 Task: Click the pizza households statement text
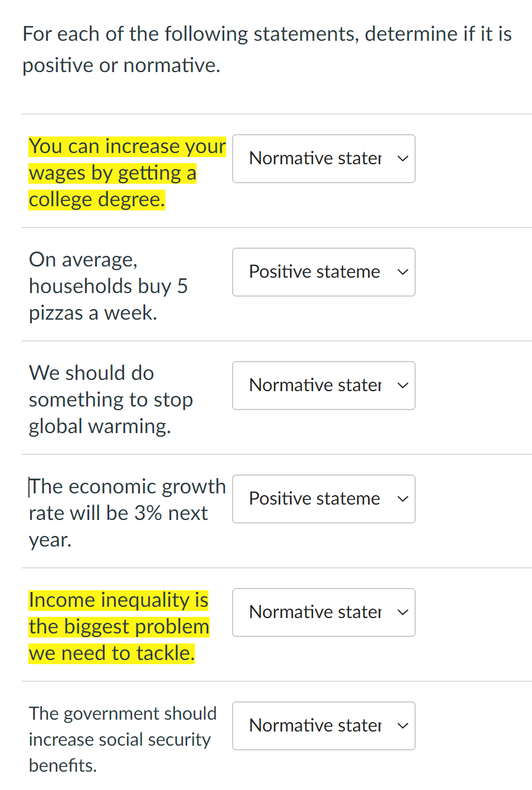108,285
